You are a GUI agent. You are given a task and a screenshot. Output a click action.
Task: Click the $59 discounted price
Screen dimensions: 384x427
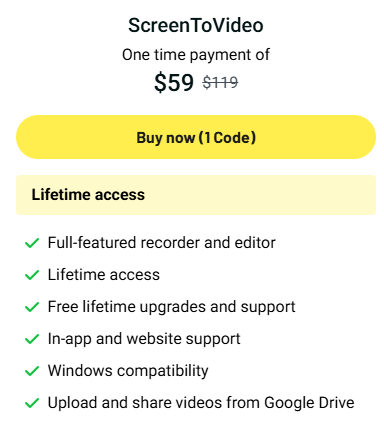174,82
